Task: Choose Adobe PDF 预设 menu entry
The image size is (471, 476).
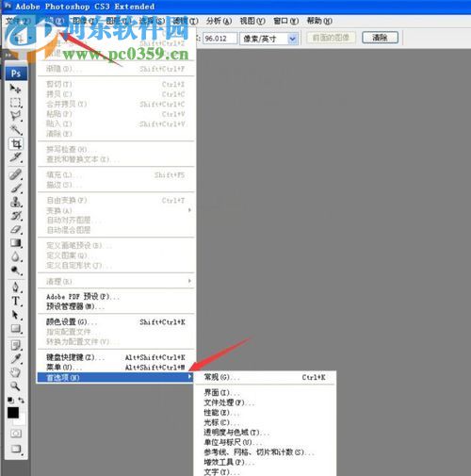Action: point(116,297)
